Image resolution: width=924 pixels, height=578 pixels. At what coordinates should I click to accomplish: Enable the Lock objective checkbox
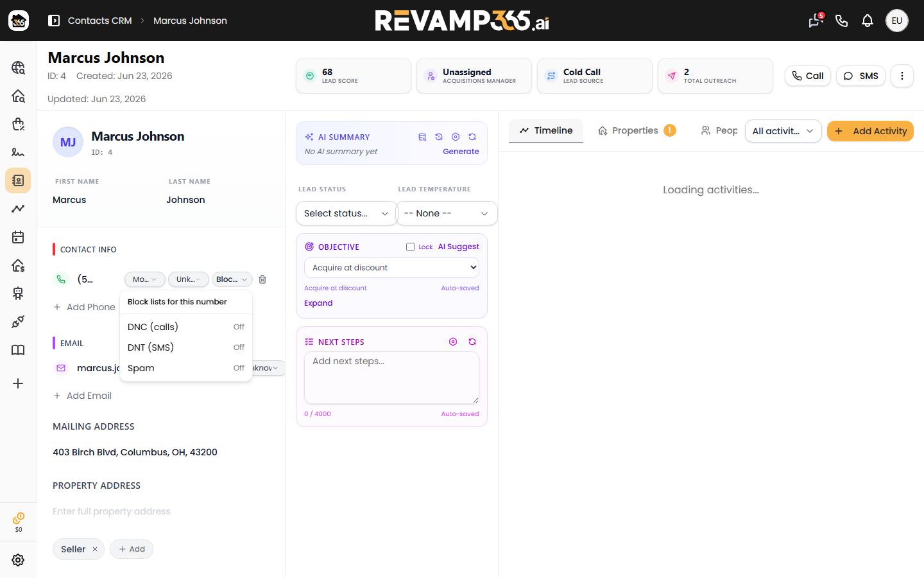click(x=410, y=247)
